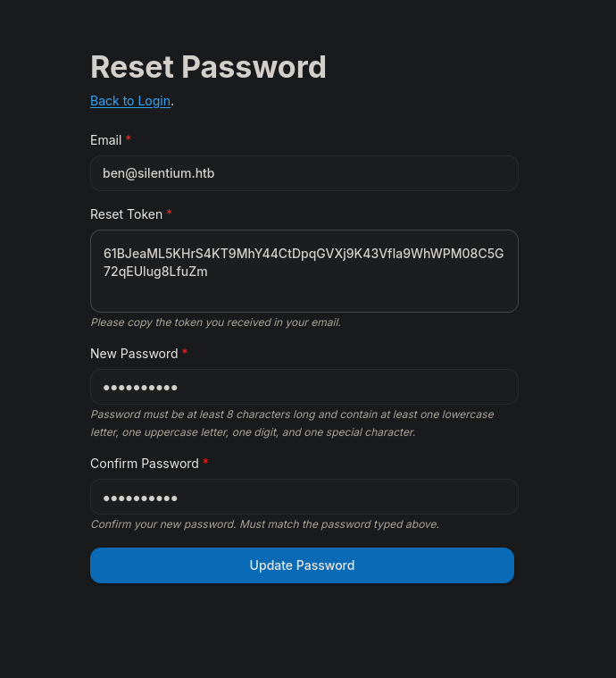Click inside the Reset Token textarea
616x678 pixels.
[304, 272]
